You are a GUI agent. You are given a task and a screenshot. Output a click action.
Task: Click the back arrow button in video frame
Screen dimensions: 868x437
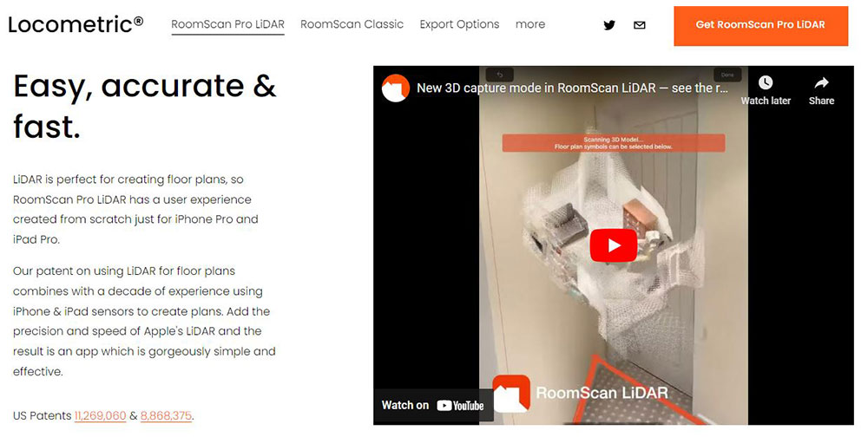click(x=499, y=74)
